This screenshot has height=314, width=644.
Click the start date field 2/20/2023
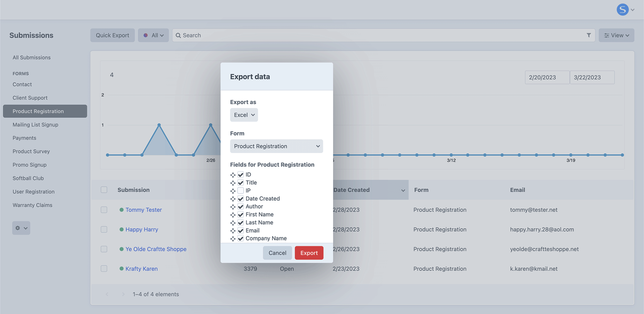point(547,77)
